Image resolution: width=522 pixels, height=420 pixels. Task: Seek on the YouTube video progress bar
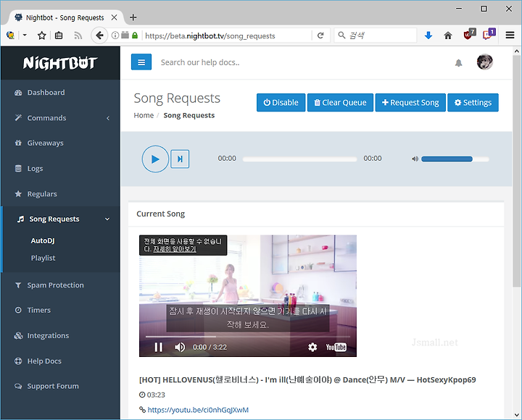[248, 337]
